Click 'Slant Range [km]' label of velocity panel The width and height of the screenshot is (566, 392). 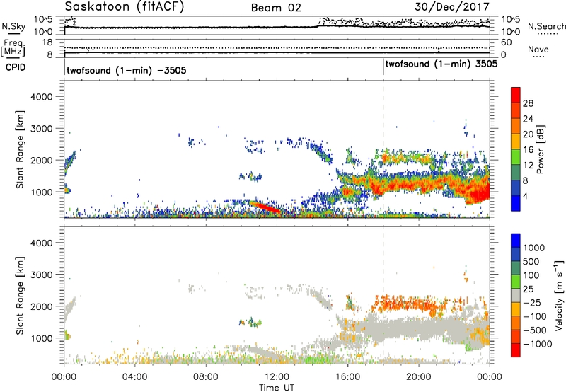20,296
